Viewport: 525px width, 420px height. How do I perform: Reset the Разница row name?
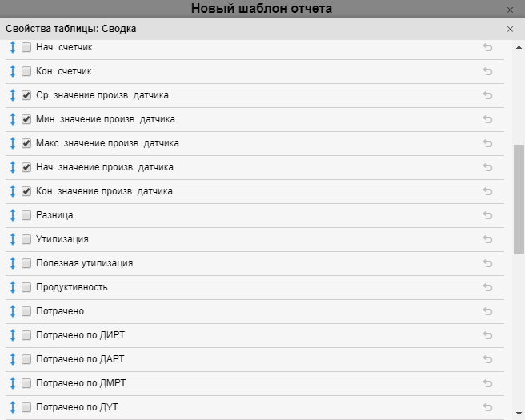pyautogui.click(x=487, y=216)
